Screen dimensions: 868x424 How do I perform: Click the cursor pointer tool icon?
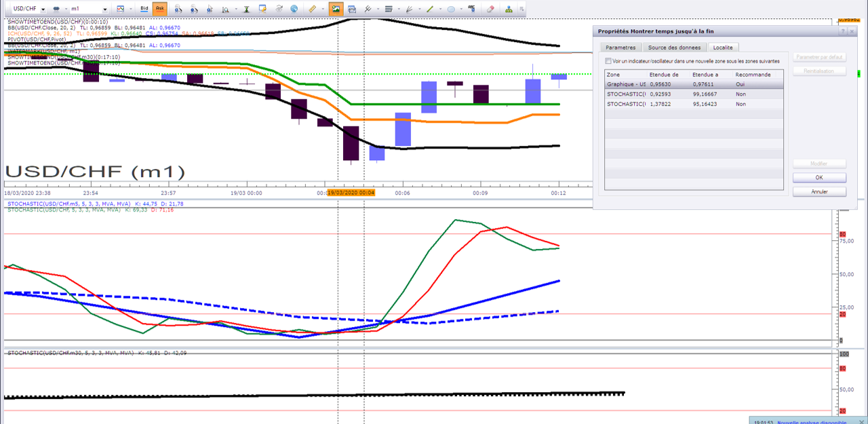point(210,9)
